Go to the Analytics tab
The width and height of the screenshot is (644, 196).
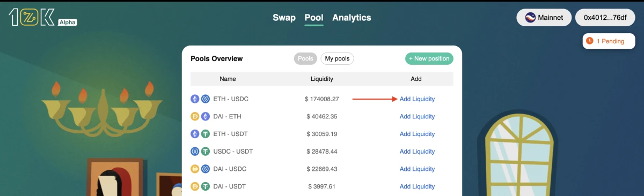(352, 18)
